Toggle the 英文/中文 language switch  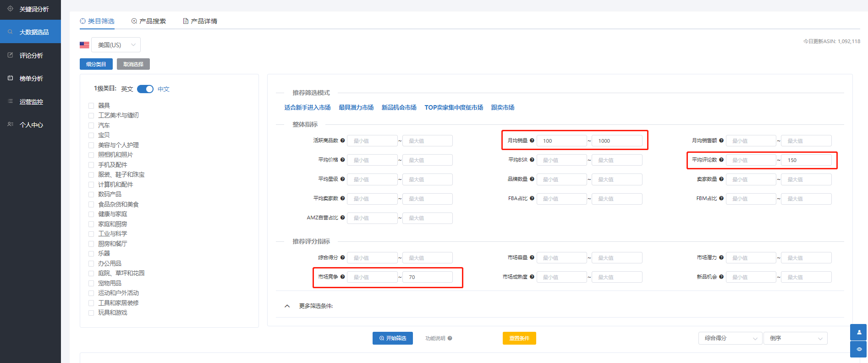tap(145, 89)
